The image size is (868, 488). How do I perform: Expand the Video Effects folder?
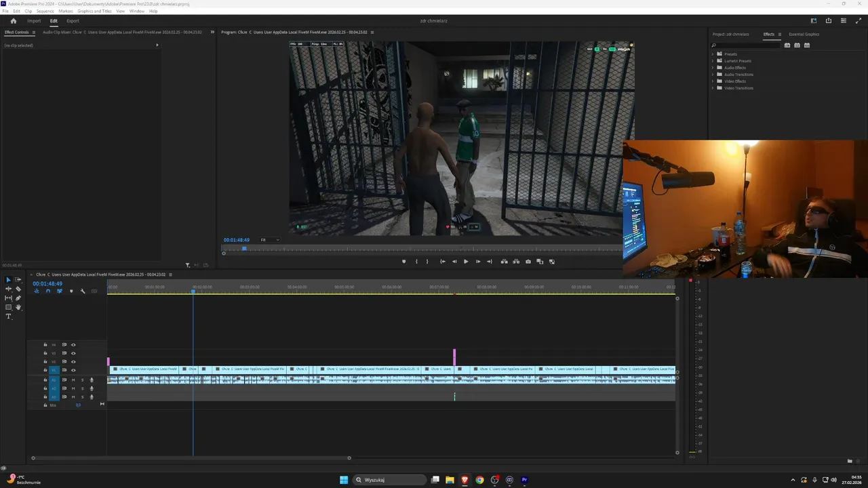click(x=713, y=81)
